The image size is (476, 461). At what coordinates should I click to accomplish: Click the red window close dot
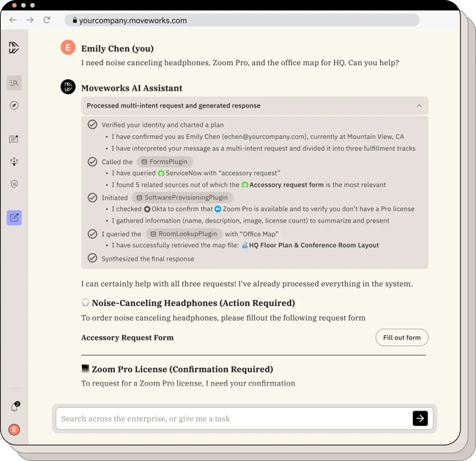coord(14,5)
